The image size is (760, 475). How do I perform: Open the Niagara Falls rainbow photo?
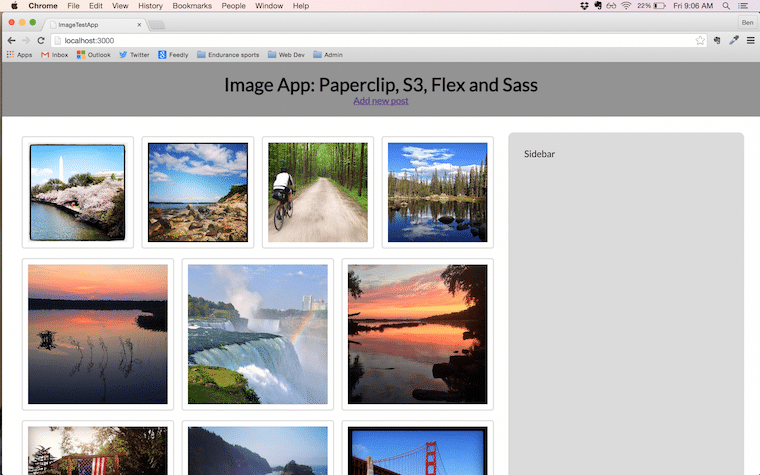click(258, 334)
